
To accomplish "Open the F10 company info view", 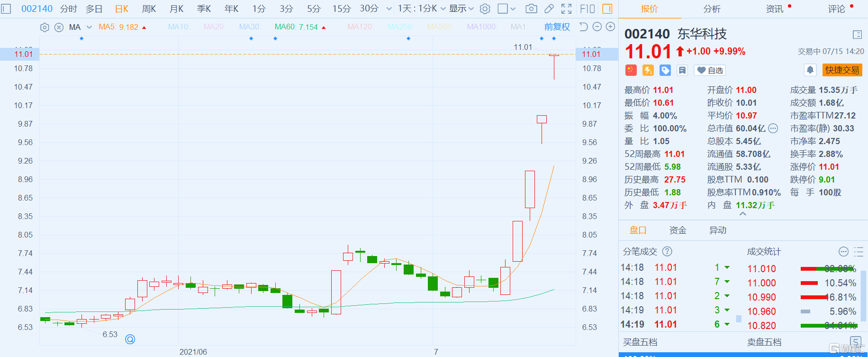I will 588,9.
